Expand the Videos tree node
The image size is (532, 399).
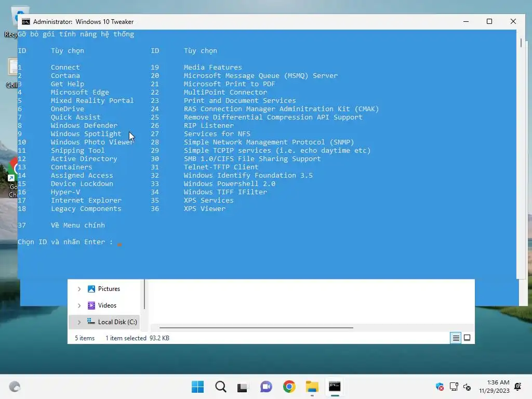(79, 305)
